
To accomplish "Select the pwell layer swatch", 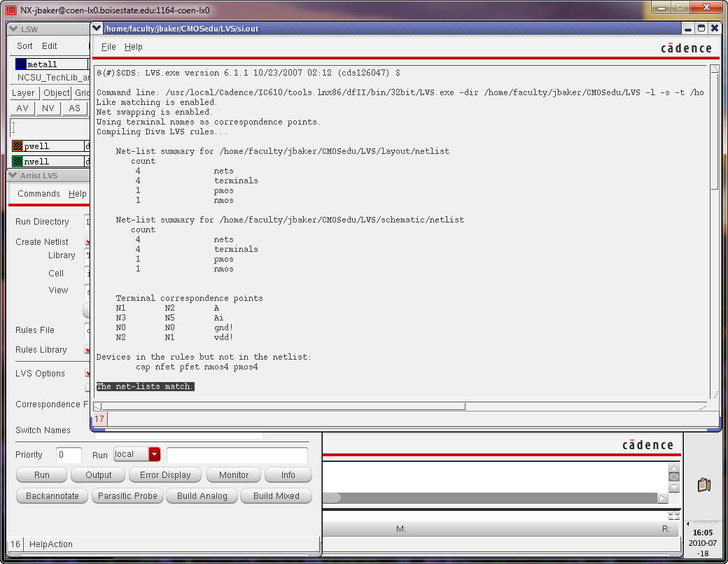I will click(17, 146).
